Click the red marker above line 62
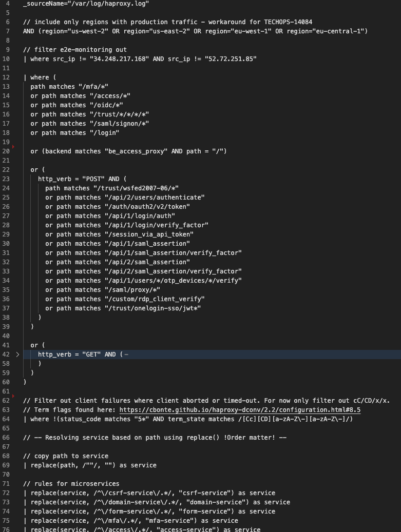Viewport: 401px width, 532px height. point(13,396)
